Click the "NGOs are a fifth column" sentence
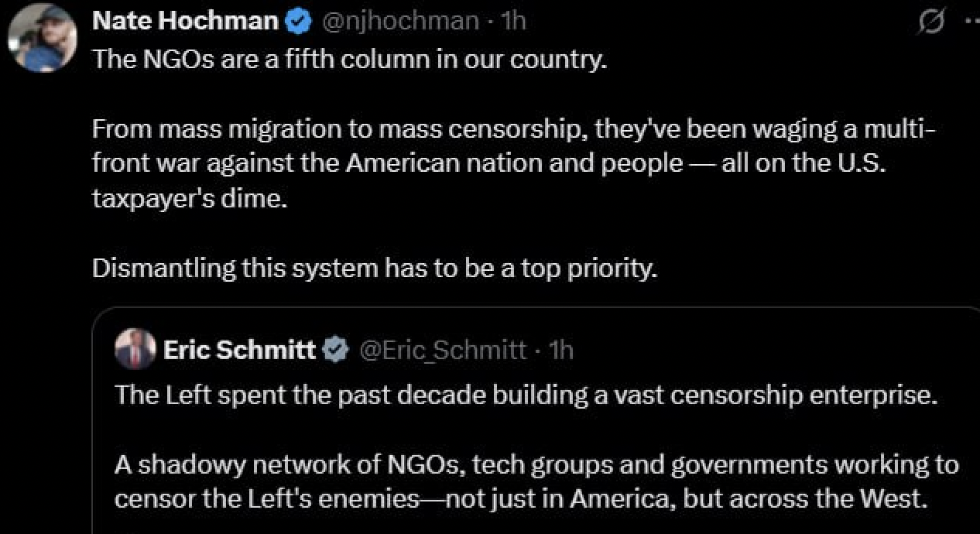Screen dimensions: 980x534 pos(348,60)
